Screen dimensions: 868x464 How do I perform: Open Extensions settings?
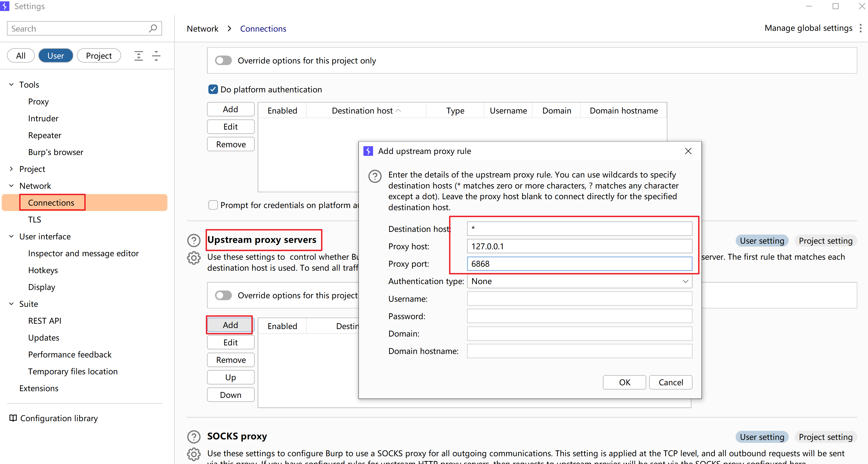click(x=39, y=388)
